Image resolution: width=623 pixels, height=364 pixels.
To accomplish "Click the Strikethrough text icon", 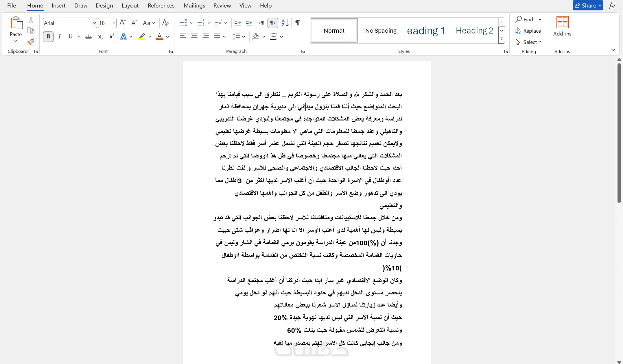I will [x=89, y=37].
